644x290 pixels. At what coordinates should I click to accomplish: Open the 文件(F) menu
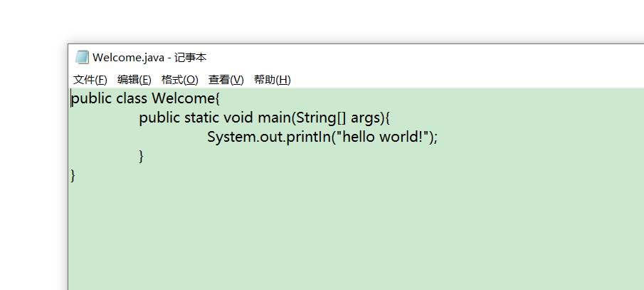[x=90, y=79]
